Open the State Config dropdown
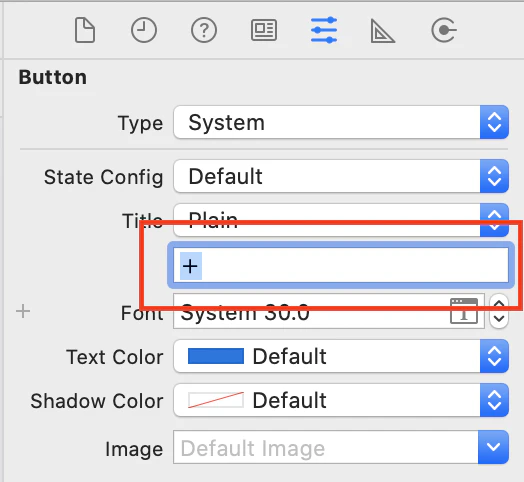 (x=341, y=176)
